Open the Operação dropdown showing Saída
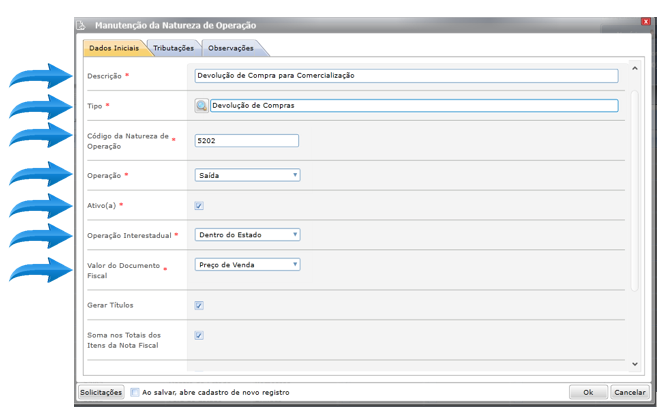The height and width of the screenshot is (413, 662). click(x=247, y=175)
